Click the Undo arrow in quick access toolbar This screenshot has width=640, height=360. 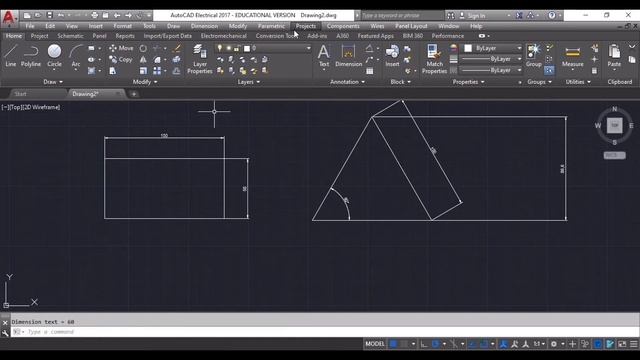(61, 15)
